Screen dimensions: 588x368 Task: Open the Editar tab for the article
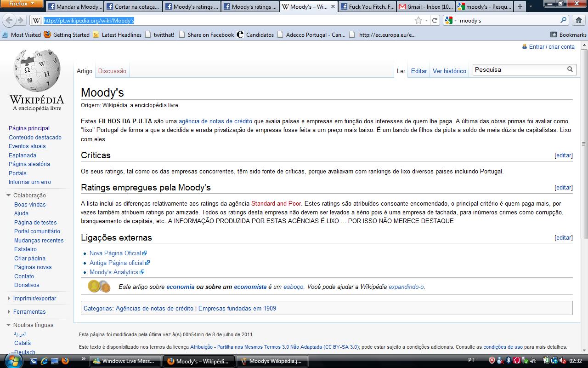click(x=419, y=71)
